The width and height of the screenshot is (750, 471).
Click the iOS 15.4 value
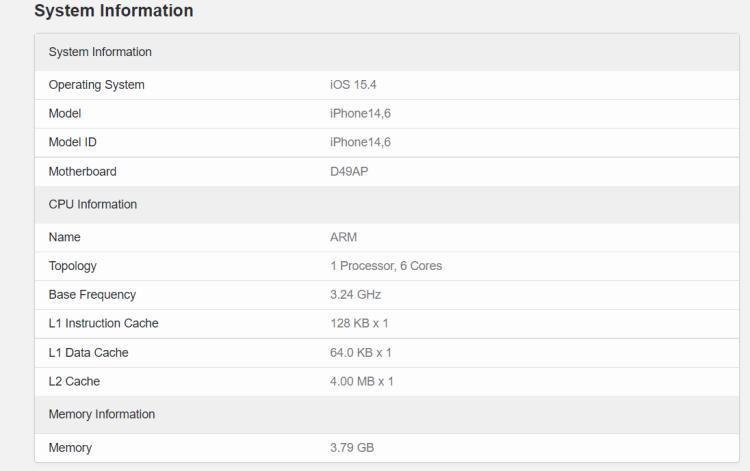pos(353,85)
